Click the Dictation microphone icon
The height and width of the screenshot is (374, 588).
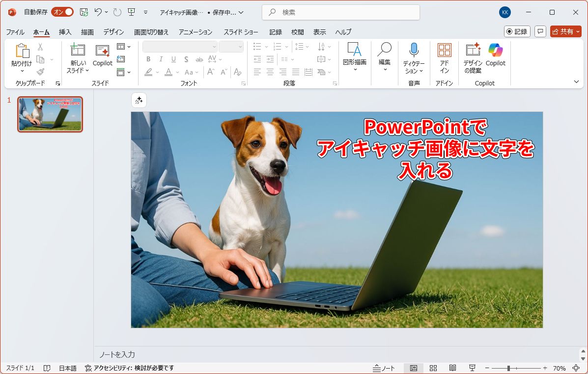(x=414, y=50)
